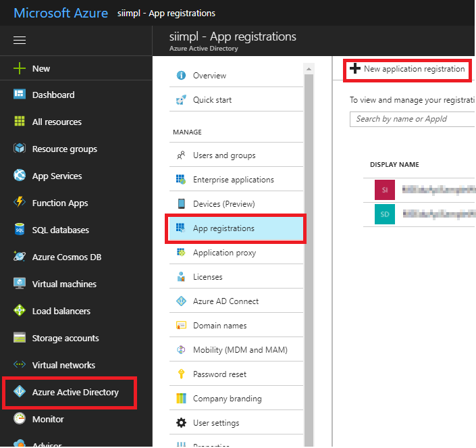The height and width of the screenshot is (448, 476).
Task: Click the green plus New icon
Action: tap(20, 68)
